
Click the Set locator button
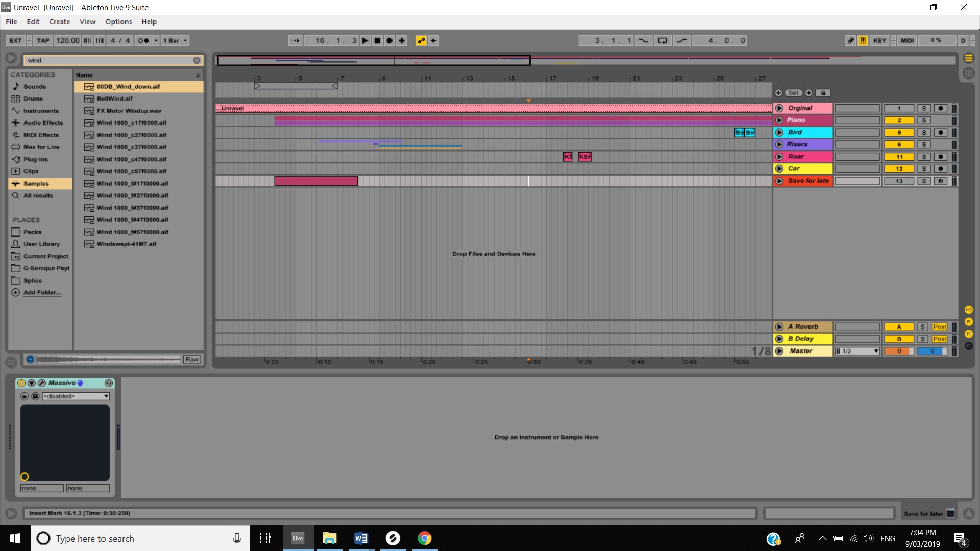(793, 93)
